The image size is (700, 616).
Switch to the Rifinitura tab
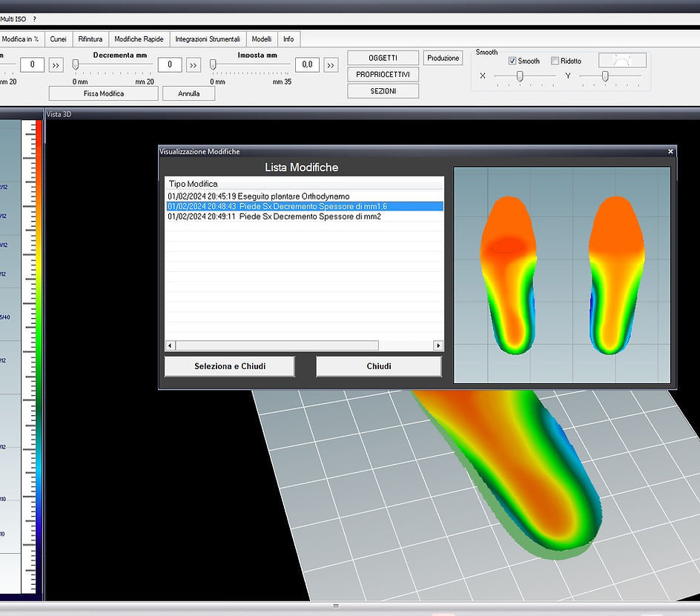[x=90, y=39]
